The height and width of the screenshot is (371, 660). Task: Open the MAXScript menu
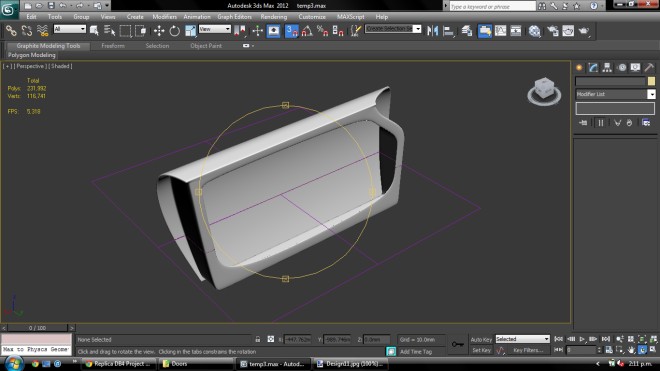pyautogui.click(x=350, y=17)
